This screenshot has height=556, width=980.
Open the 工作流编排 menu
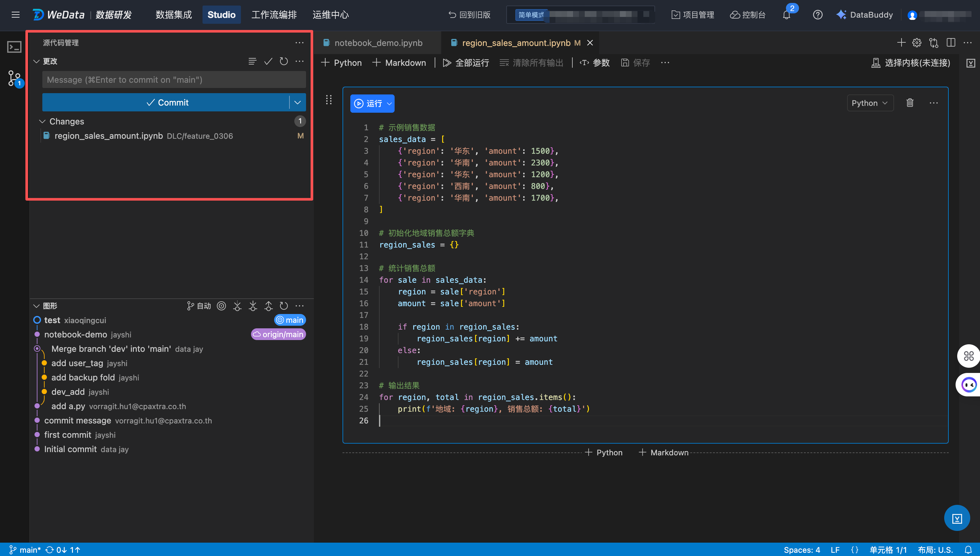273,15
